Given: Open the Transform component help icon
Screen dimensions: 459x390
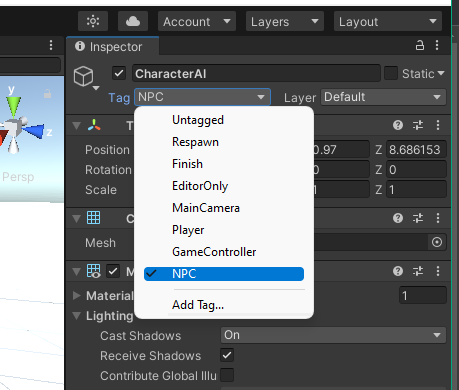Looking at the screenshot, I should coord(398,125).
